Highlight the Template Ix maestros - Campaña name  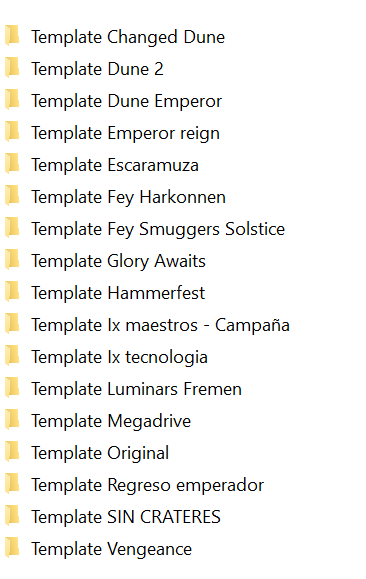(x=160, y=325)
